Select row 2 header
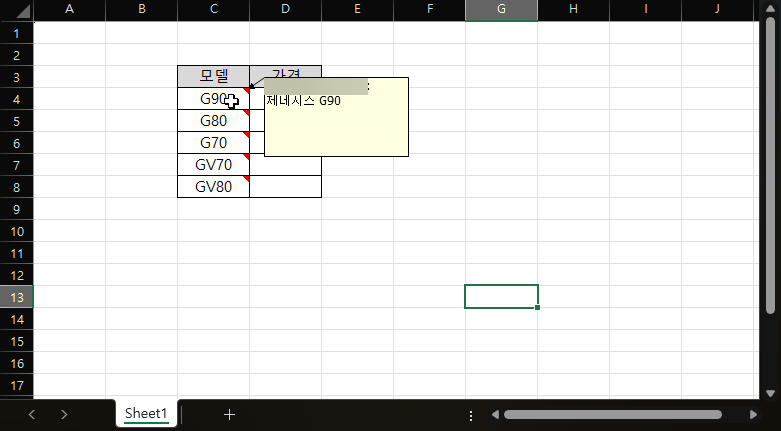The height and width of the screenshot is (431, 781). coord(16,55)
